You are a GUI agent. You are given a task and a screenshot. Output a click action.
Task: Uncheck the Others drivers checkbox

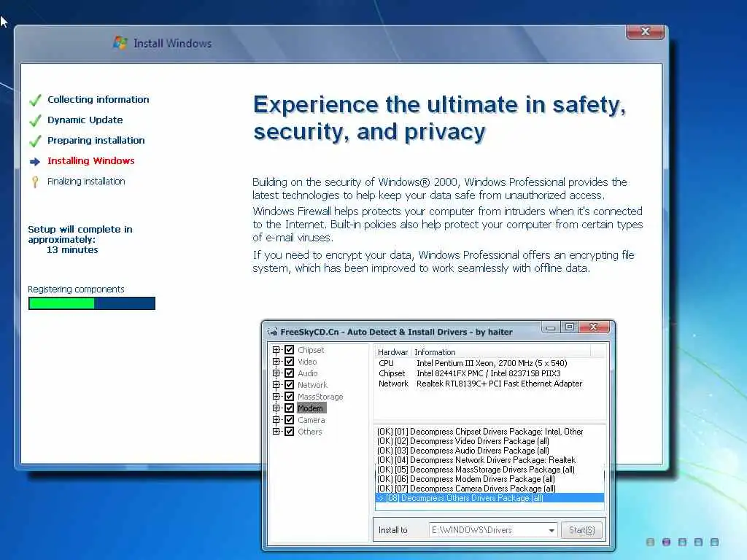click(289, 432)
